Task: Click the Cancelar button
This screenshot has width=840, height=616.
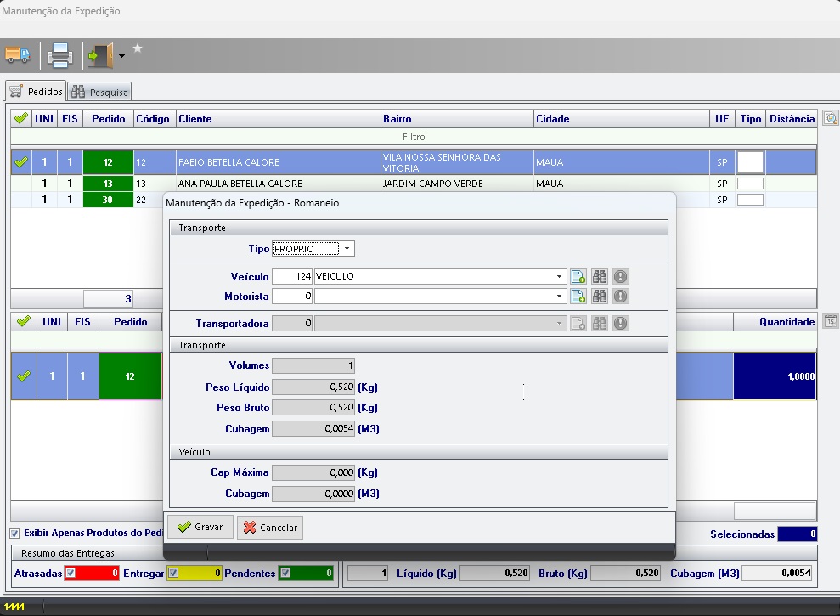Action: click(270, 528)
